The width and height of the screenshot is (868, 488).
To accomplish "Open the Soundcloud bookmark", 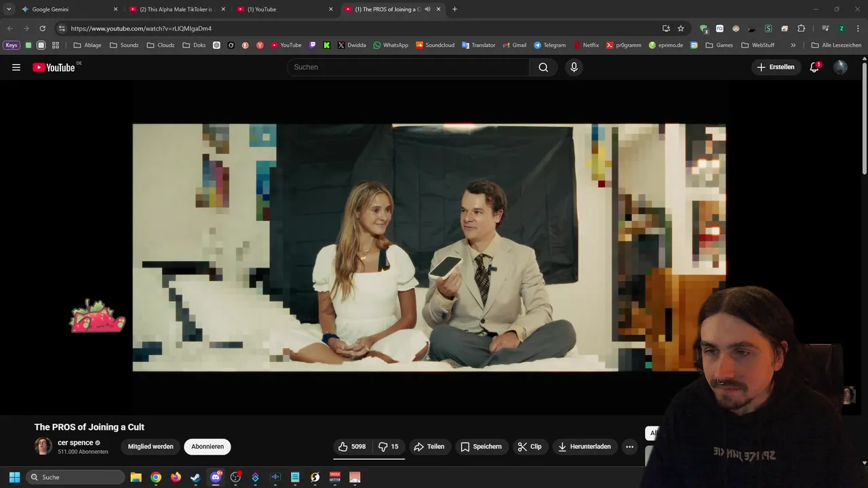I will click(x=435, y=45).
